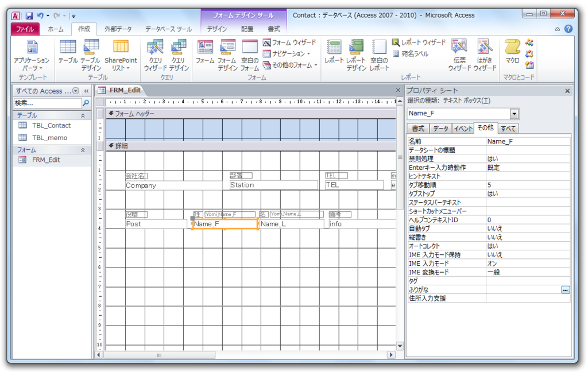Click vertical scrollbar down arrow
Image resolution: width=588 pixels, height=372 pixels.
[400, 346]
